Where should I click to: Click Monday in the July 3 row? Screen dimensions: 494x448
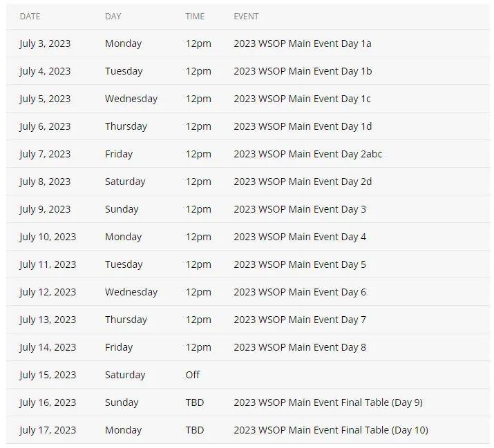tap(123, 43)
